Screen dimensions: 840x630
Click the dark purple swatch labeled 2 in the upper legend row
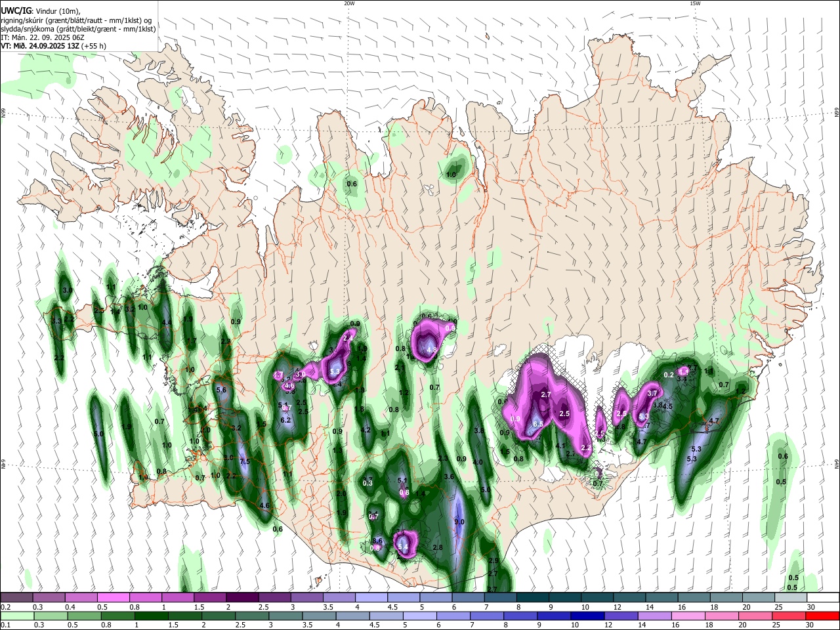tap(242, 598)
